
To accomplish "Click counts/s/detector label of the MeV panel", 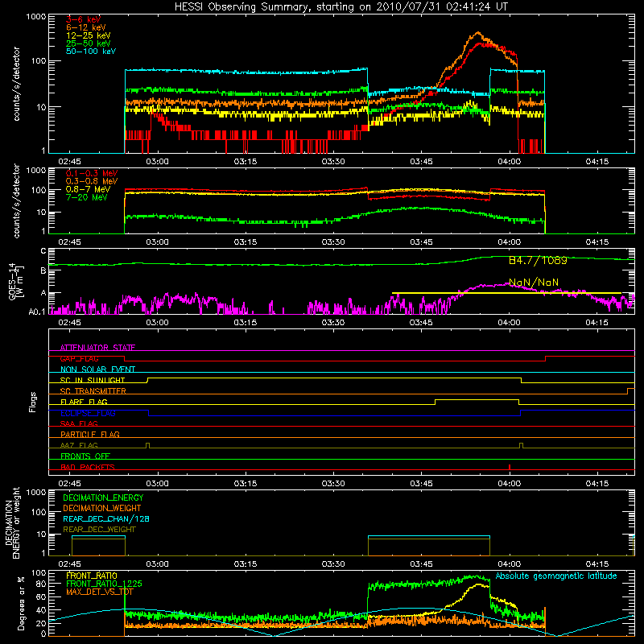I will click(x=16, y=201).
